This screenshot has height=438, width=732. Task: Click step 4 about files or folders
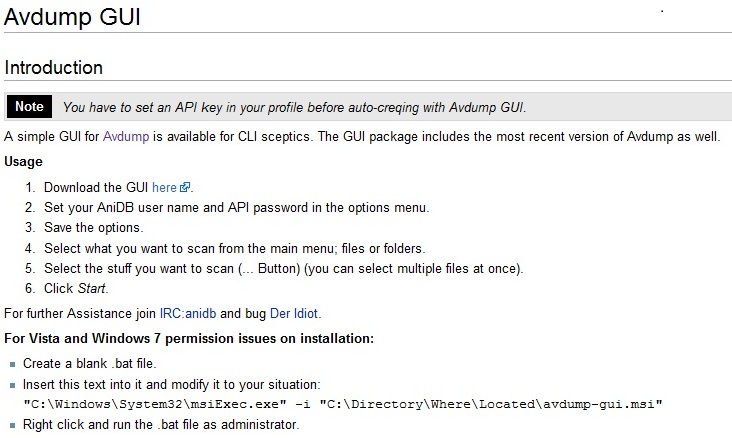coord(234,248)
